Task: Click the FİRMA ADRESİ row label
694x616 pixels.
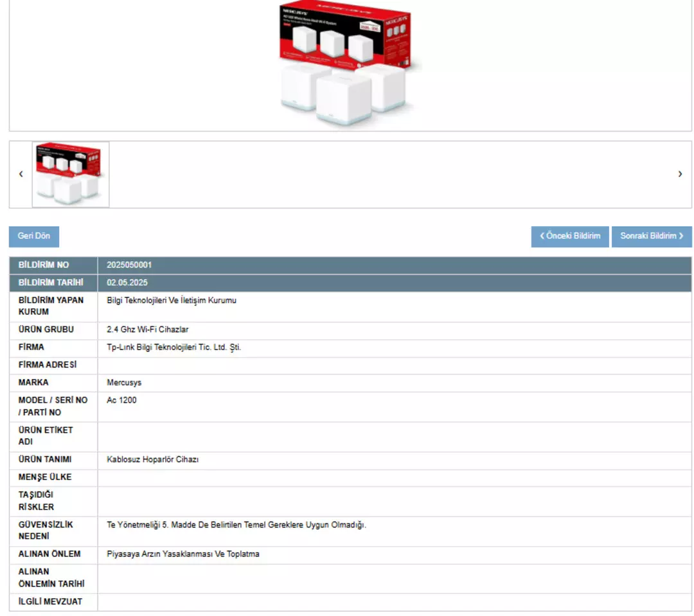Action: [x=48, y=365]
